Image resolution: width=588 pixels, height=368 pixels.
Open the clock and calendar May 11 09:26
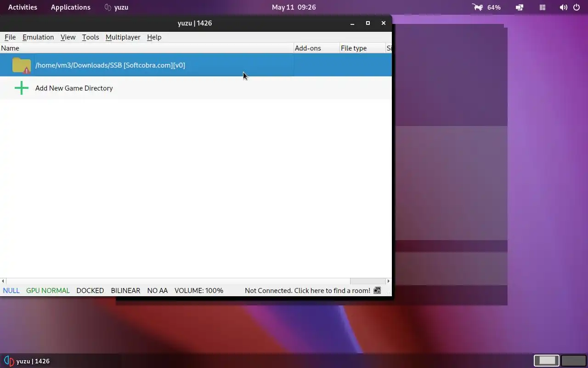[x=294, y=7]
